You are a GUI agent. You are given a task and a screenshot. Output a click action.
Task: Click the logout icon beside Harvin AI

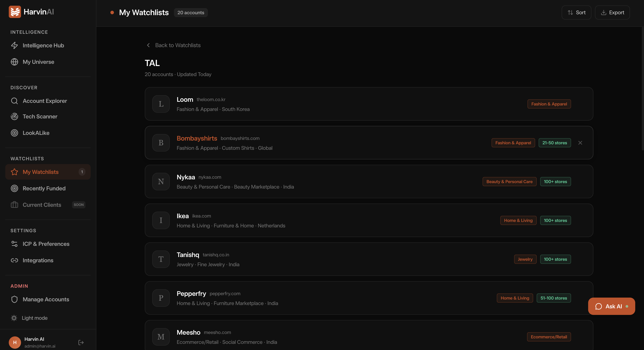(x=81, y=343)
